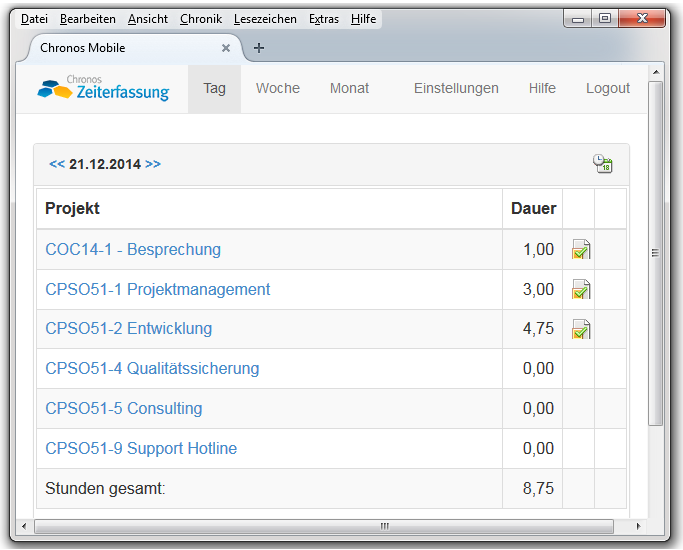The width and height of the screenshot is (683, 550).
Task: Click duration 3,00 for Projektmanagement
Action: tap(538, 290)
